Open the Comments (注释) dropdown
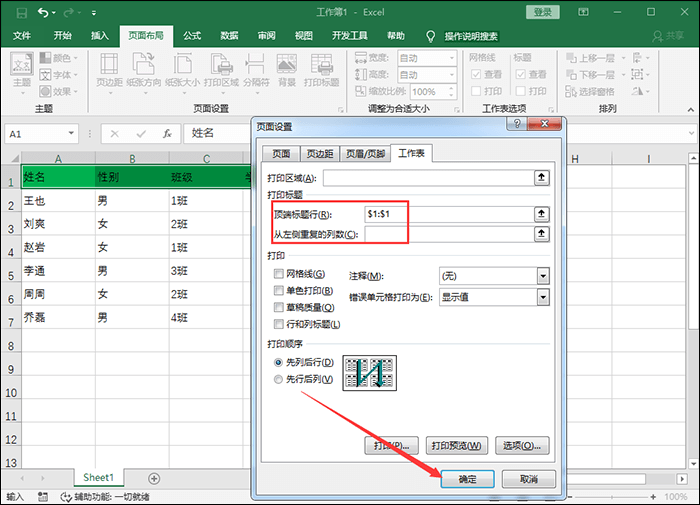This screenshot has height=505, width=700. pos(543,276)
